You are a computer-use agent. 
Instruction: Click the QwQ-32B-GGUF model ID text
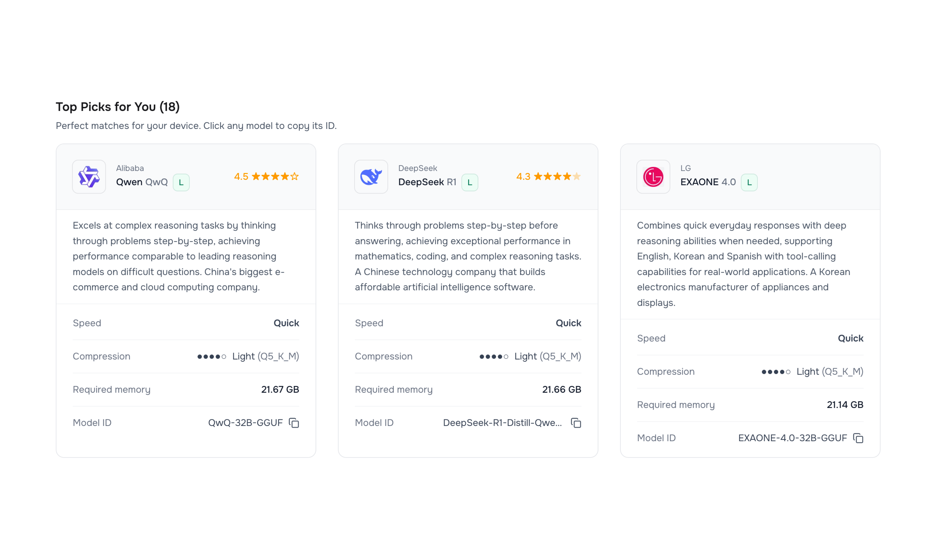point(245,423)
